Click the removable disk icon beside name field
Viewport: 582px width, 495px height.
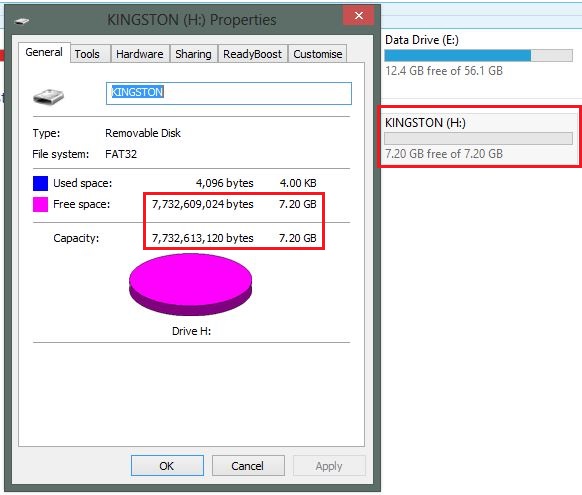click(x=48, y=96)
